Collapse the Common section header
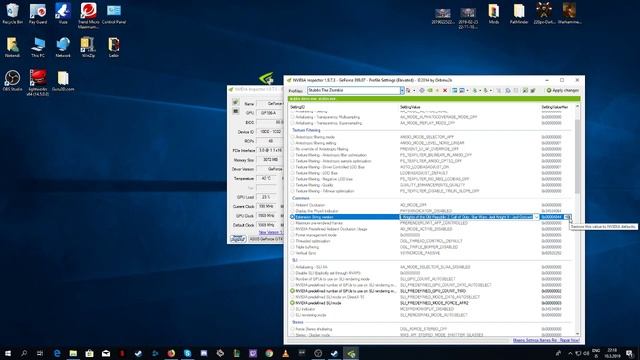Screen dimensions: 640x360 [301, 198]
